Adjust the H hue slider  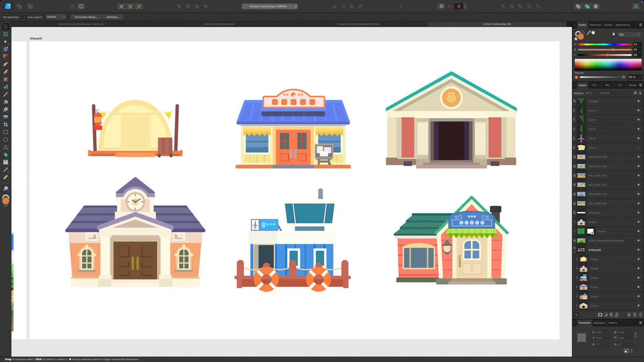[x=605, y=44]
